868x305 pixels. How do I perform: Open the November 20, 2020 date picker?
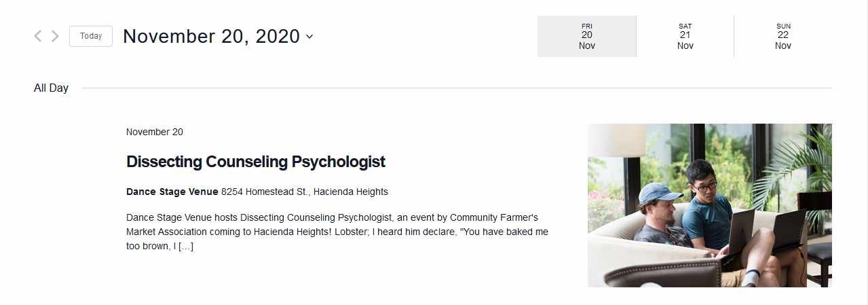coord(211,36)
